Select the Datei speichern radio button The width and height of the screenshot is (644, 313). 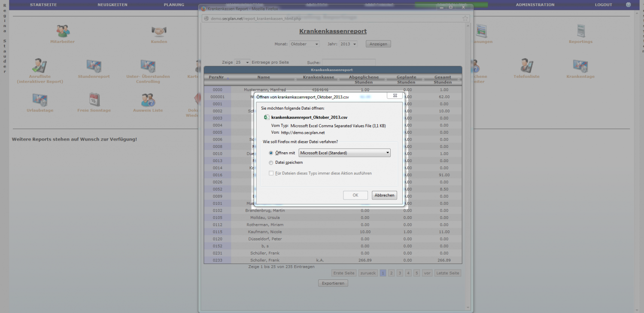(271, 163)
